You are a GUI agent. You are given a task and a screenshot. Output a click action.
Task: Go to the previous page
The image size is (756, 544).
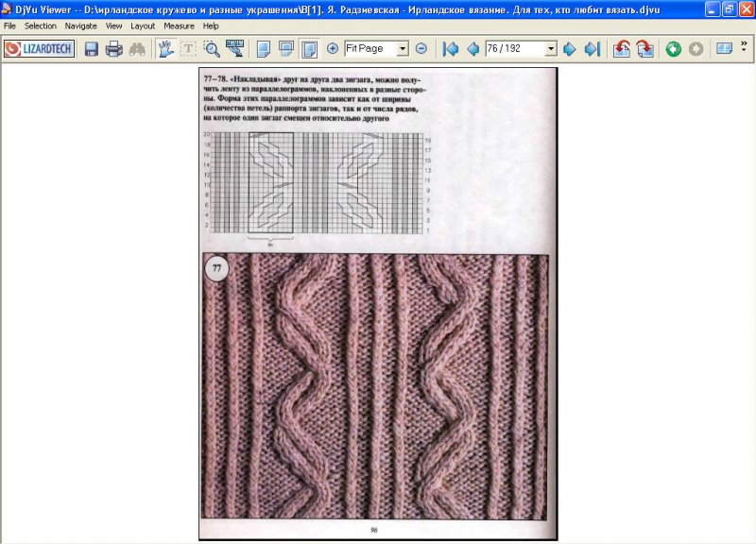click(x=473, y=49)
